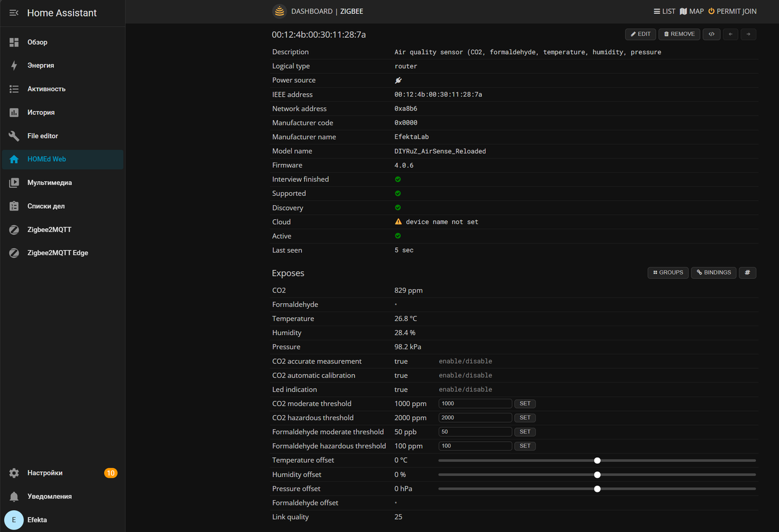Image resolution: width=779 pixels, height=532 pixels.
Task: Open Уведомления bell icon
Action: point(14,497)
